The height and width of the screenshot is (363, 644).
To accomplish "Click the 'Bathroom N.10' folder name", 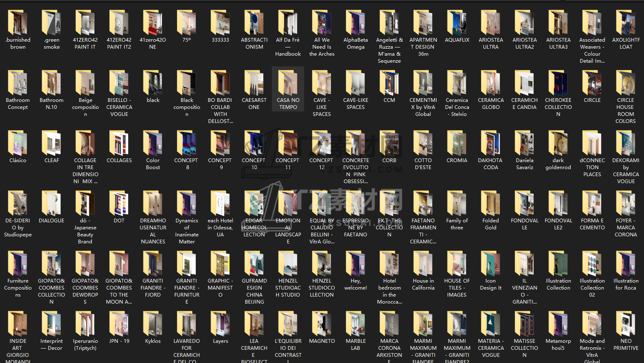I will [52, 104].
